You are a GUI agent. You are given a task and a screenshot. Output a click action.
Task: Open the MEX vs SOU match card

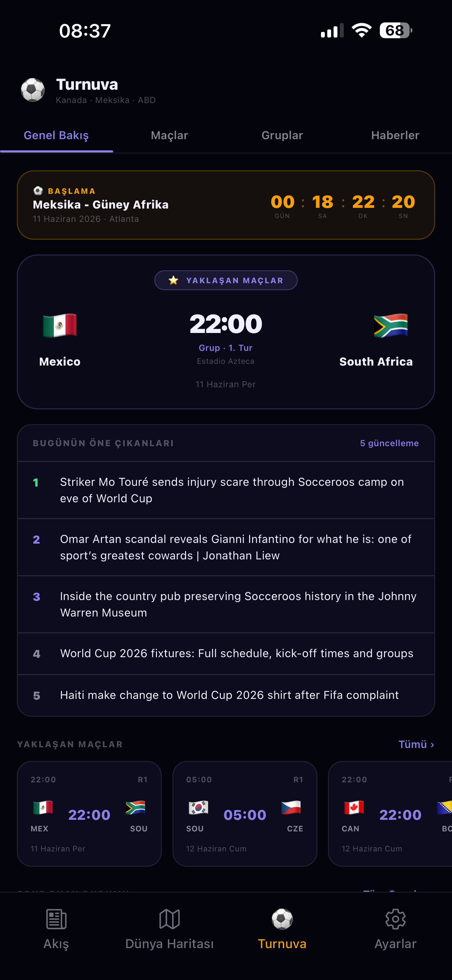89,814
